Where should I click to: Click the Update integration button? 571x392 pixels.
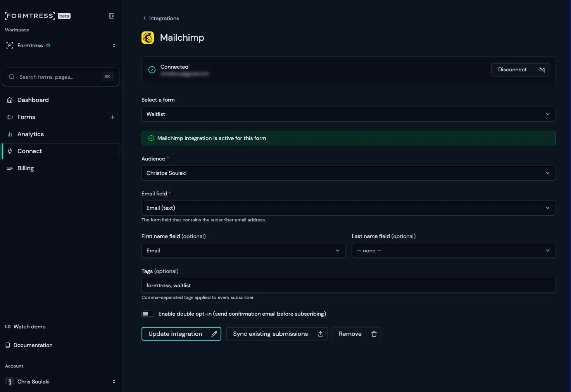point(181,334)
